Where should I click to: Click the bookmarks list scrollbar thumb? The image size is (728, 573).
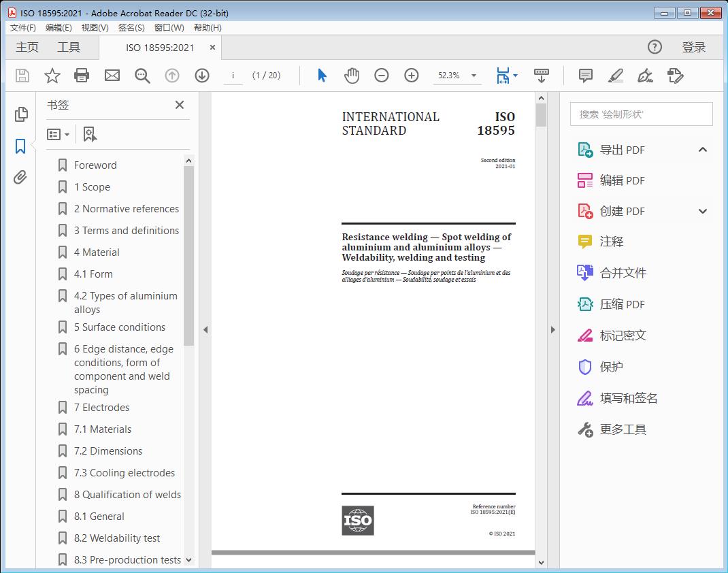point(188,255)
